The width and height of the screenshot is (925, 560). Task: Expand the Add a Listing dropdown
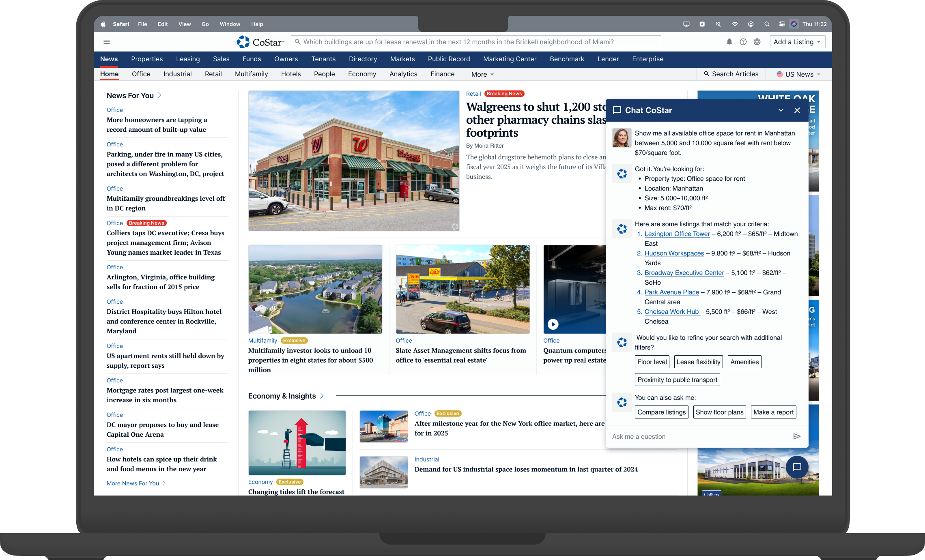pyautogui.click(x=797, y=42)
